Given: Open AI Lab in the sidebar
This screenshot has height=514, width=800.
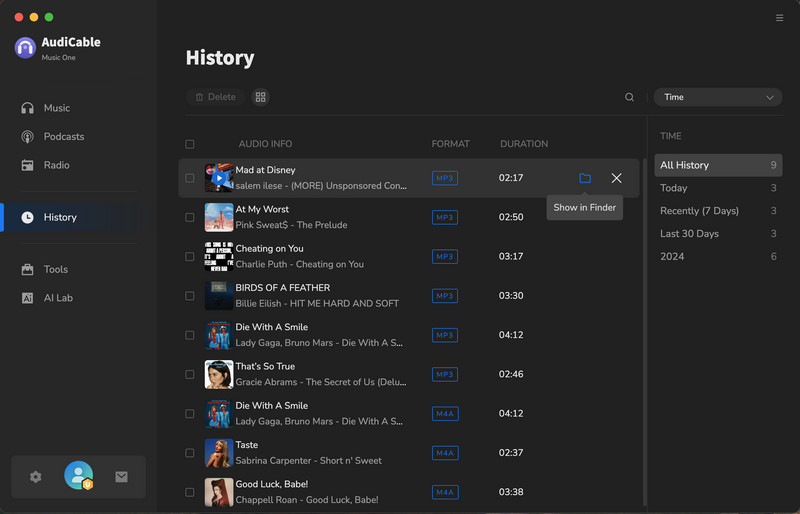Looking at the screenshot, I should pos(58,298).
